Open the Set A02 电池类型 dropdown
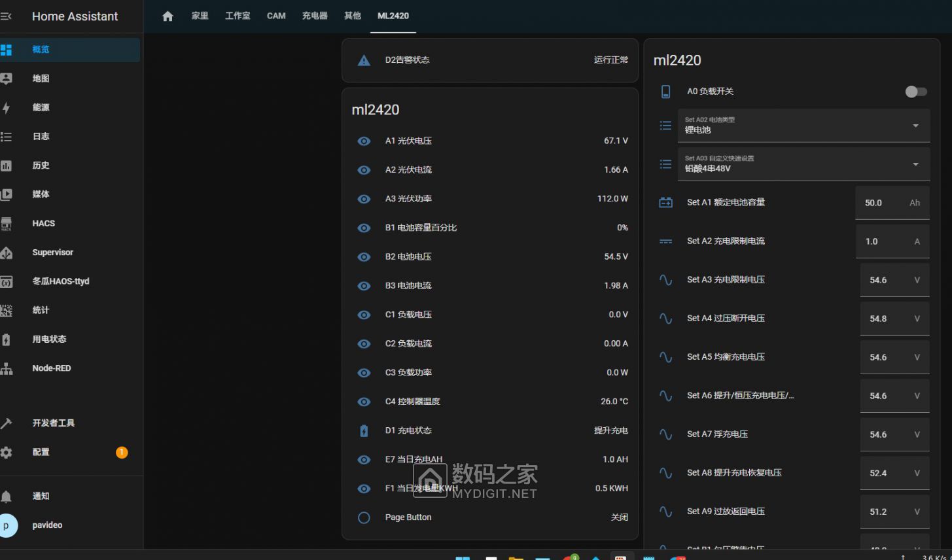 click(803, 126)
